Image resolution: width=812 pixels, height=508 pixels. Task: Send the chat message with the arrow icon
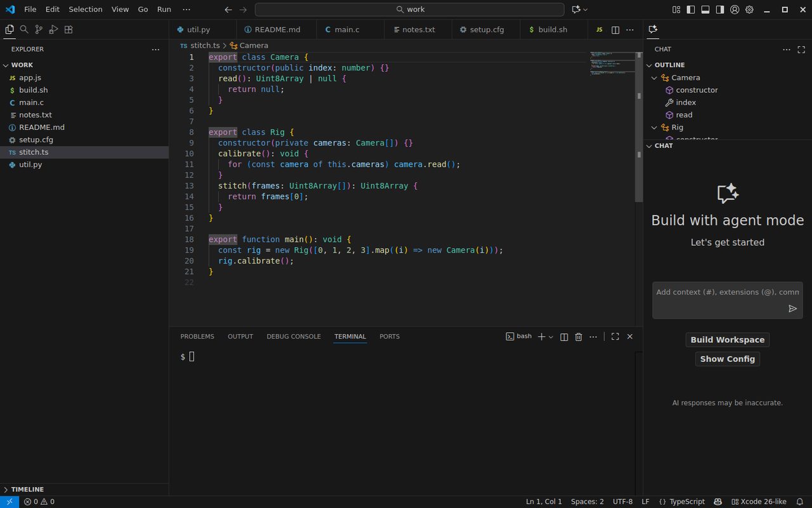[792, 309]
